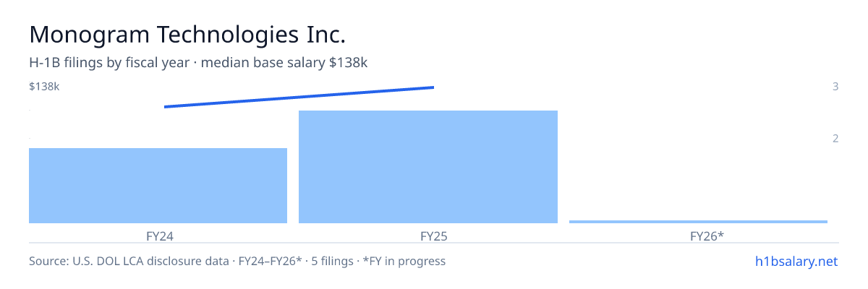Click the right end of trend line

point(433,87)
